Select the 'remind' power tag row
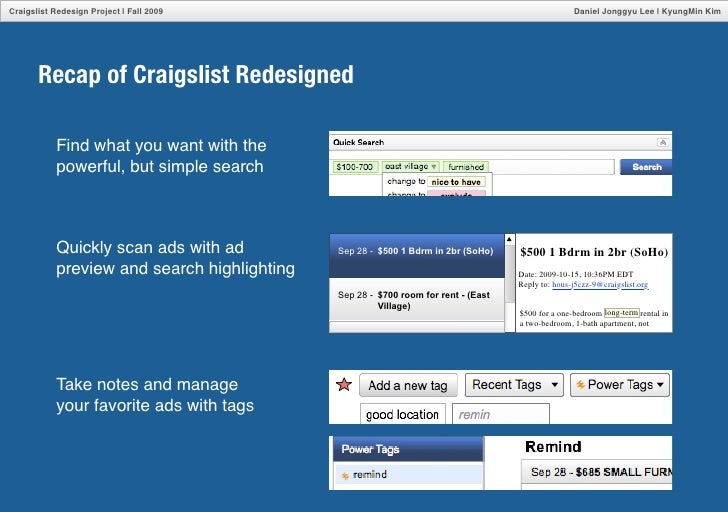Screen dimensions: 728x512 [409, 474]
